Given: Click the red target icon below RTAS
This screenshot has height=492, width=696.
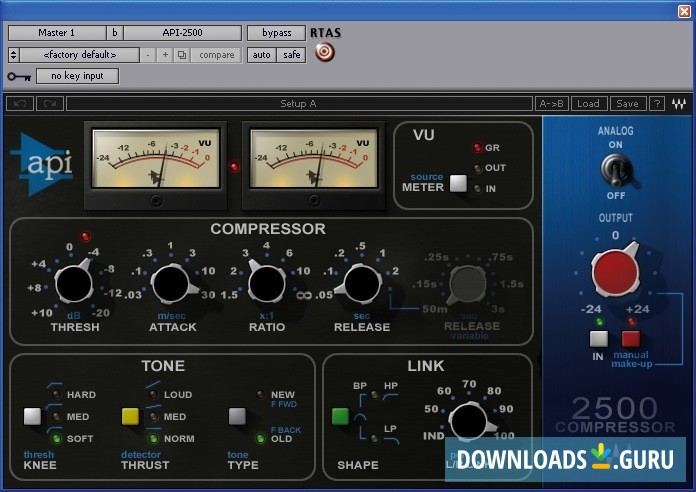Looking at the screenshot, I should coord(324,53).
